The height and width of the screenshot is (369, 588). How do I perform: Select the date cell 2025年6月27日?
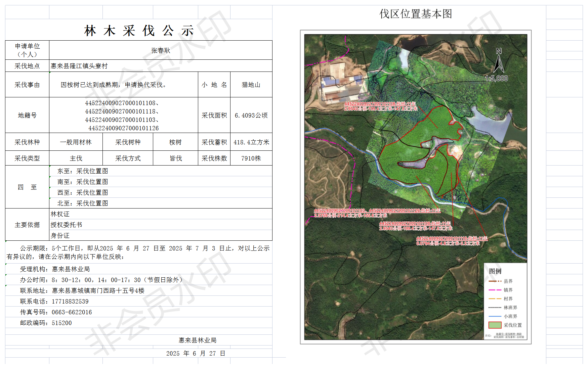click(196, 353)
